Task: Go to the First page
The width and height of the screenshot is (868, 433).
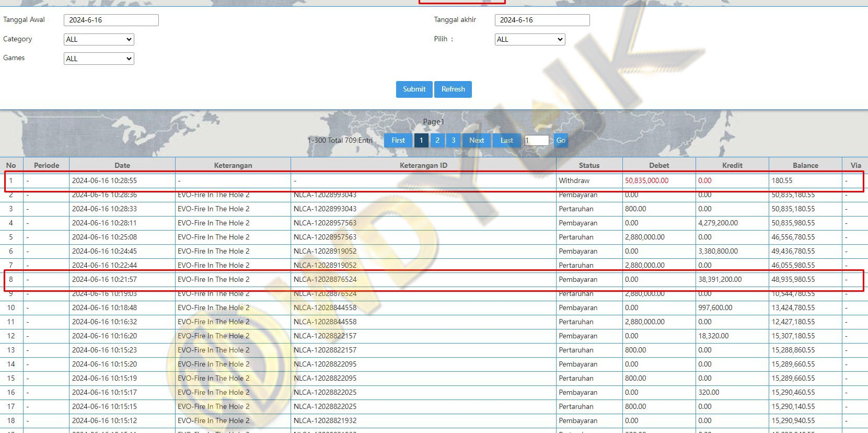Action: tap(398, 140)
